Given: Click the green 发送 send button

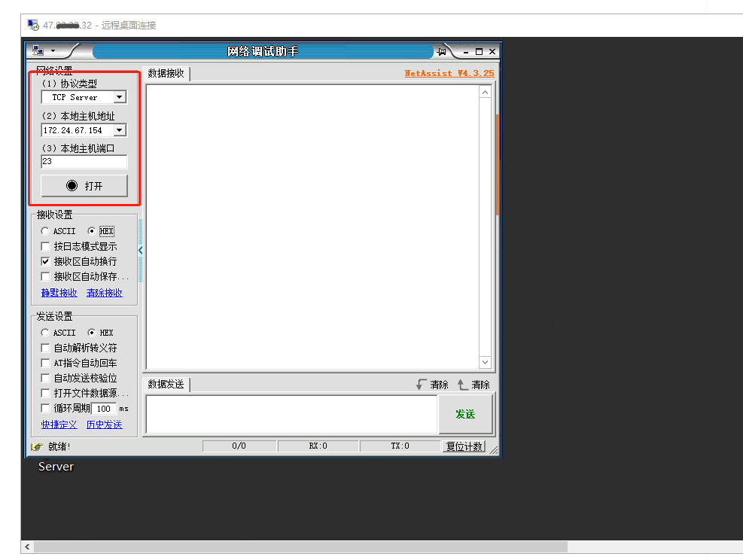Looking at the screenshot, I should 465,414.
